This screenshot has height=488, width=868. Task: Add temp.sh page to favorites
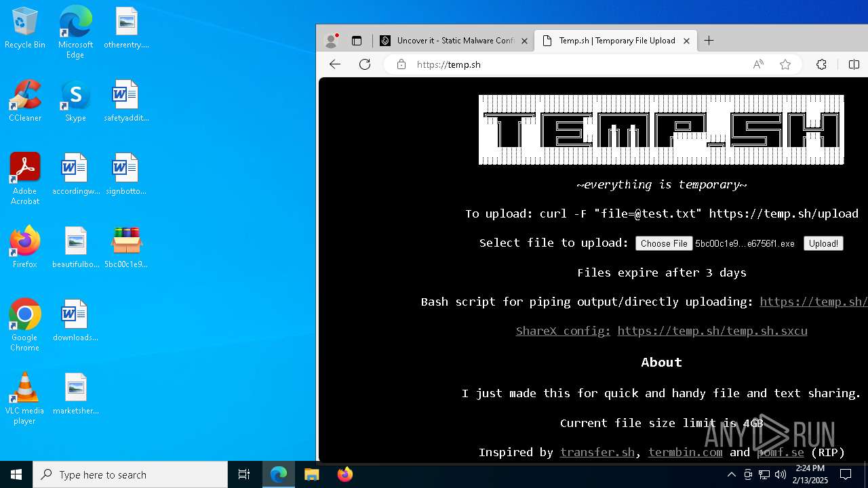tap(785, 64)
